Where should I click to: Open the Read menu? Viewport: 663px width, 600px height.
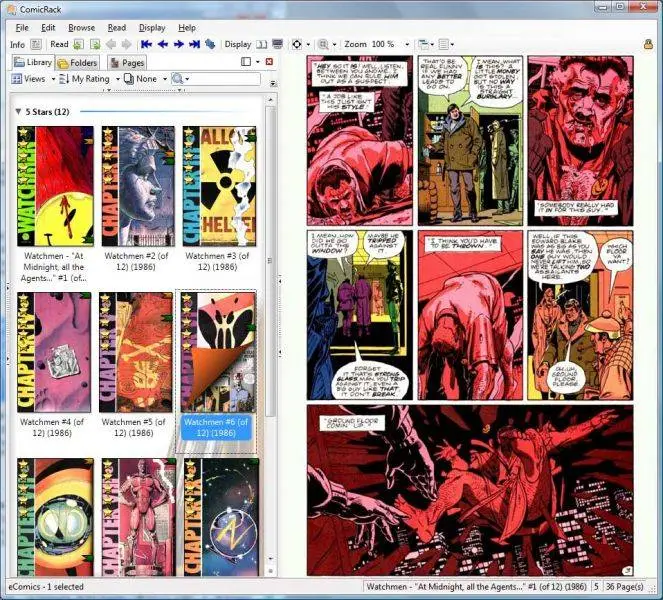(117, 28)
